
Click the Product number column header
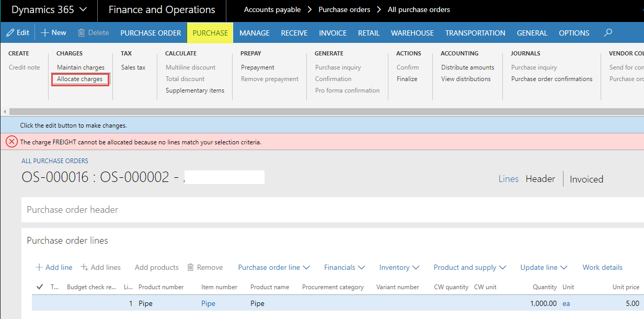point(161,287)
